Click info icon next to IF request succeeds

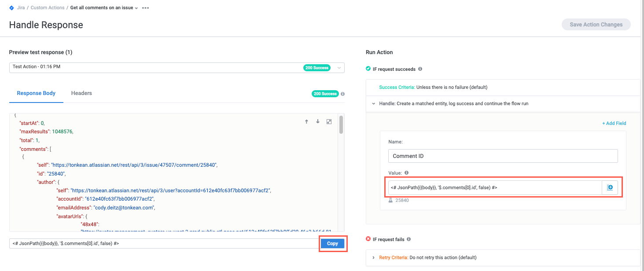(x=420, y=69)
